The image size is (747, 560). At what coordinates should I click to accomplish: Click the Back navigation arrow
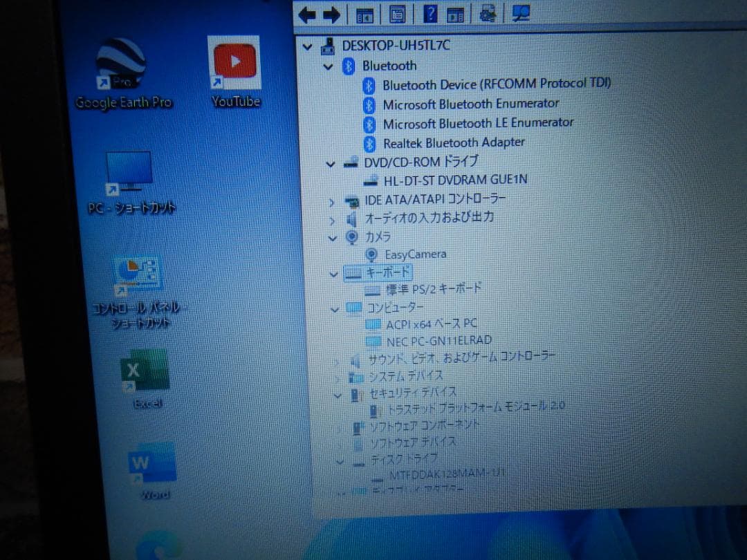[307, 14]
